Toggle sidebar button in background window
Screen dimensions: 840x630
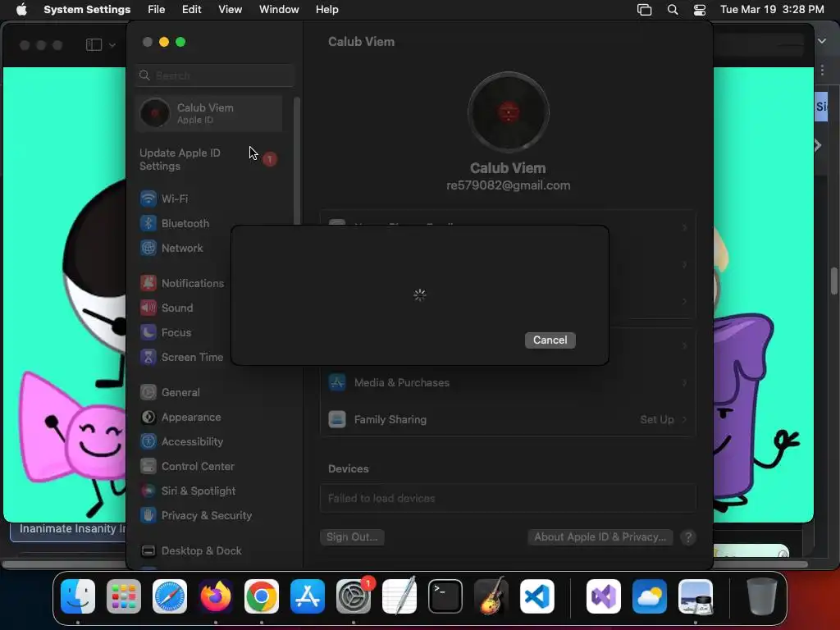(94, 45)
